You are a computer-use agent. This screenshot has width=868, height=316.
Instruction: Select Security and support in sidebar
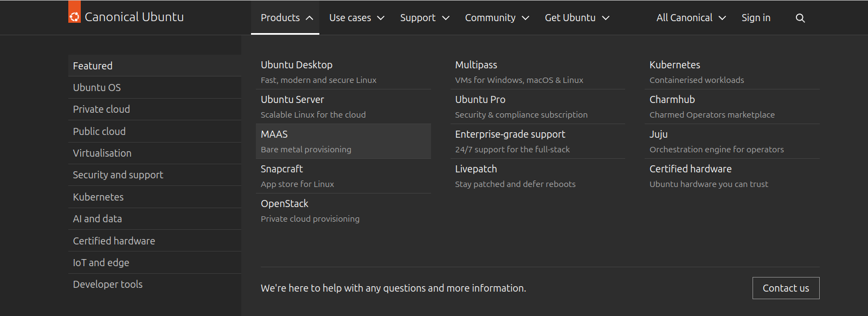click(x=118, y=175)
